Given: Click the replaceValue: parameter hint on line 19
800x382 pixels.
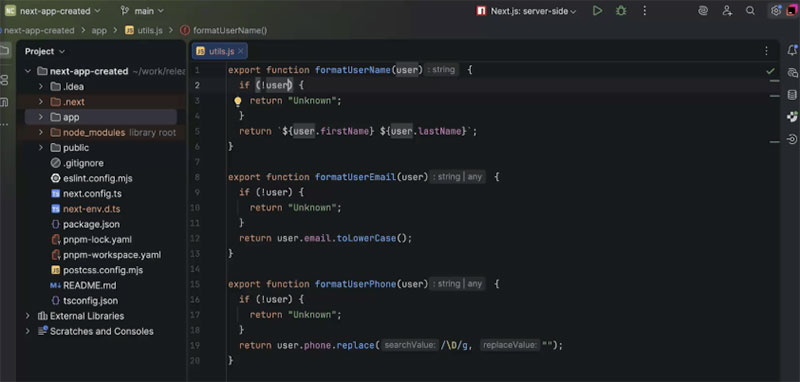Looking at the screenshot, I should click(x=510, y=345).
